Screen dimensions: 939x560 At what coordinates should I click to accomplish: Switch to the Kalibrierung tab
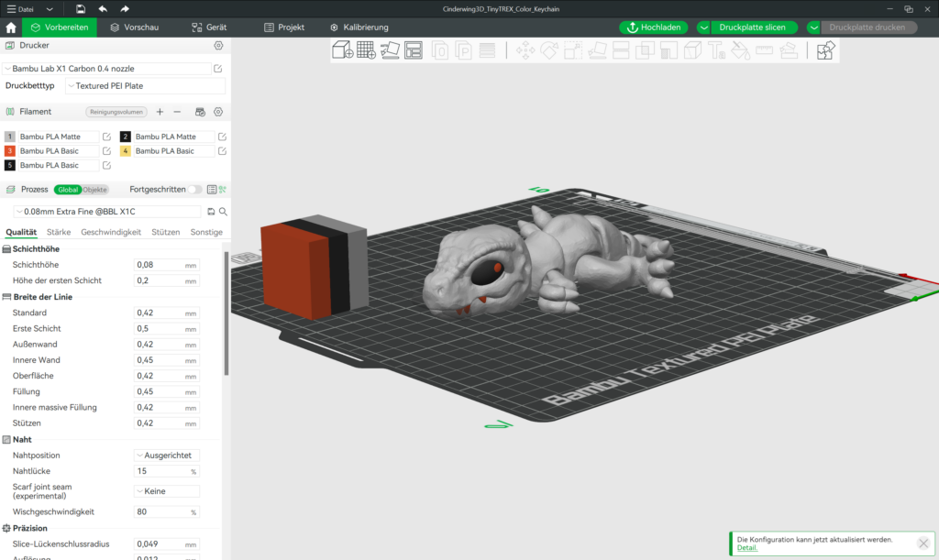click(359, 27)
